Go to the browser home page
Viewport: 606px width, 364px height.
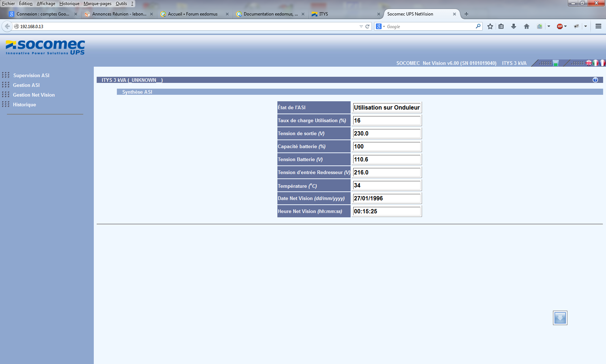click(527, 26)
